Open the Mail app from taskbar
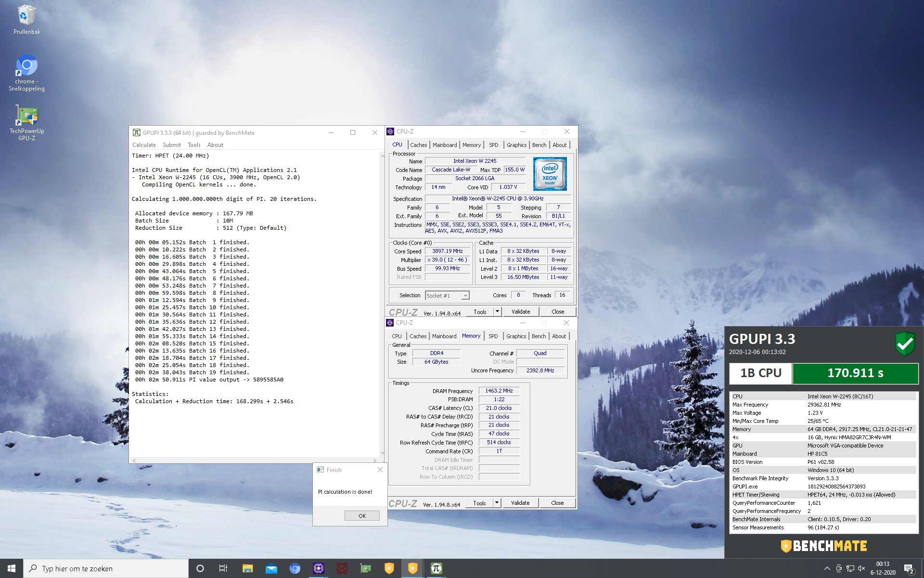Screen dimensions: 924x578 tap(271, 568)
